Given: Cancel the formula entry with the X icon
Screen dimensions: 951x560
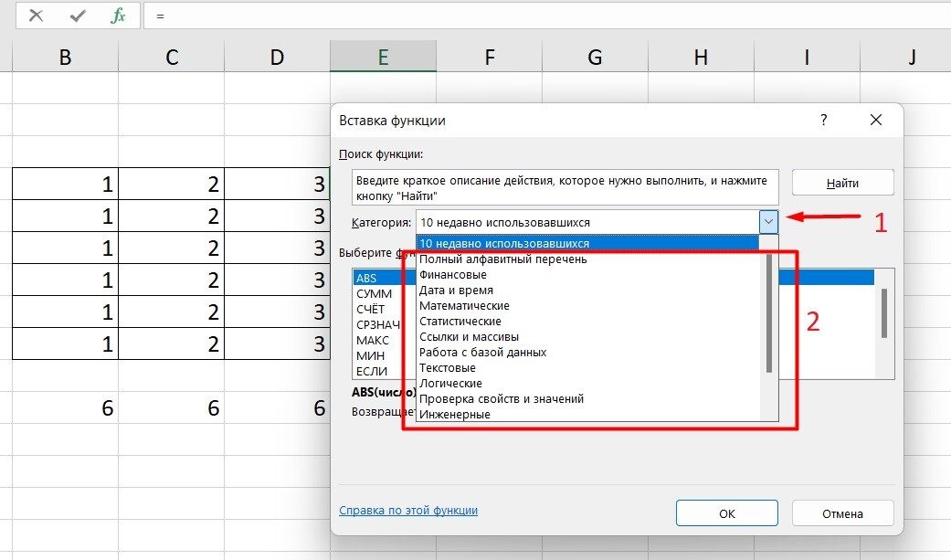Looking at the screenshot, I should point(36,16).
